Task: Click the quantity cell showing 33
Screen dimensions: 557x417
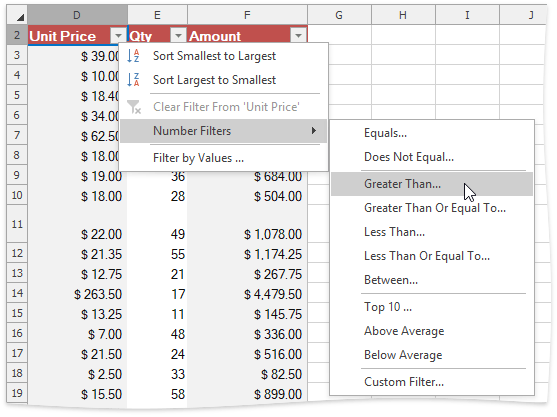Action: point(157,374)
